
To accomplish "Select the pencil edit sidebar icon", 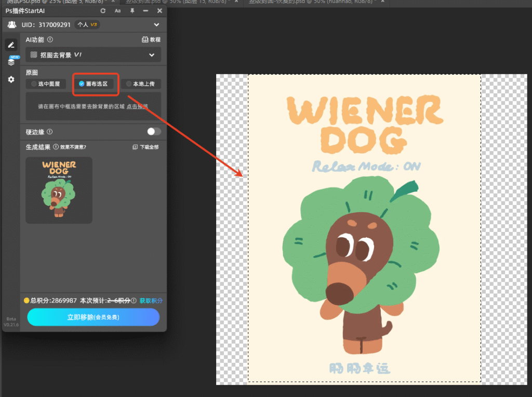I will coord(11,45).
